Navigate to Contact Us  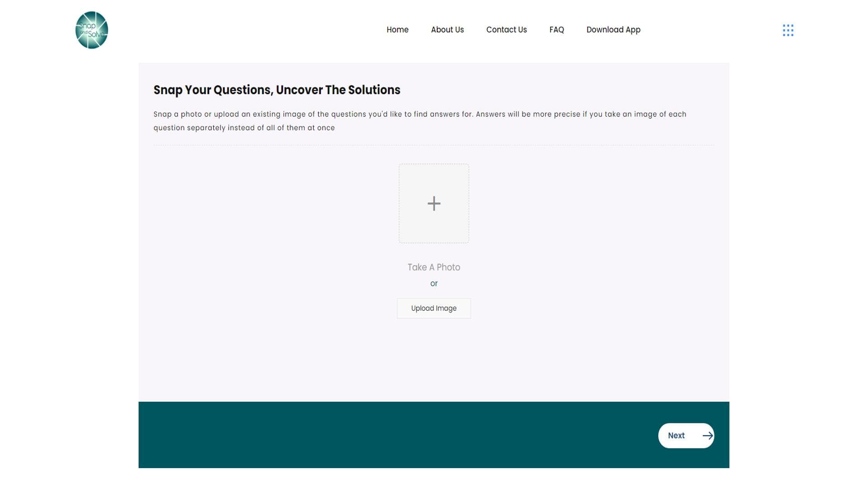click(506, 30)
